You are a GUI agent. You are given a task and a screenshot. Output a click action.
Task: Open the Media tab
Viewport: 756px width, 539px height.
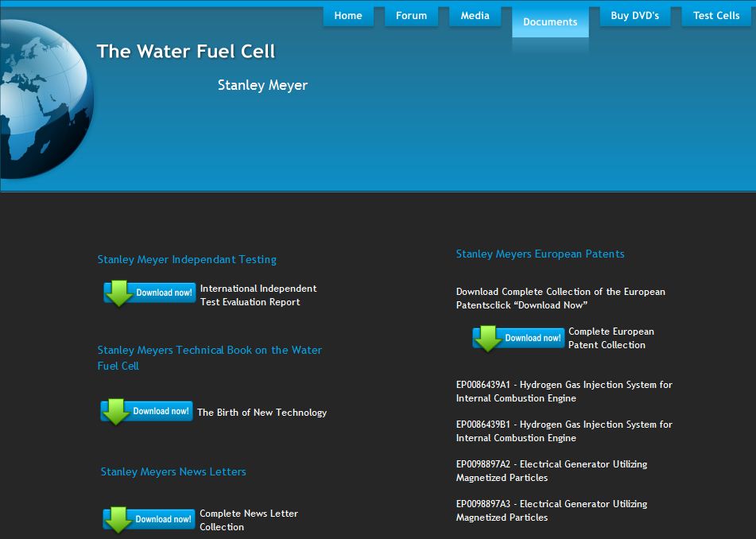pos(475,16)
